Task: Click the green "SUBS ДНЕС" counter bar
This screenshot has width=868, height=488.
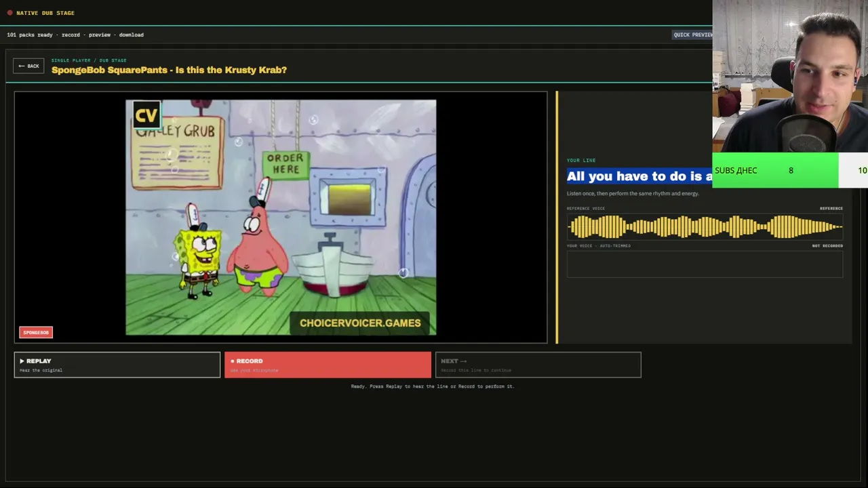Action: click(775, 170)
